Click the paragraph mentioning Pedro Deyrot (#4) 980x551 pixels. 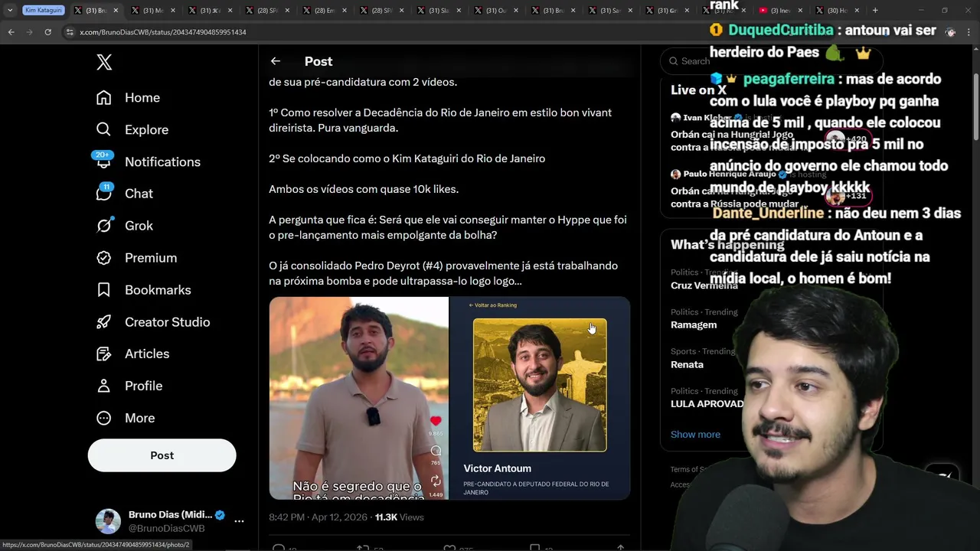(443, 273)
